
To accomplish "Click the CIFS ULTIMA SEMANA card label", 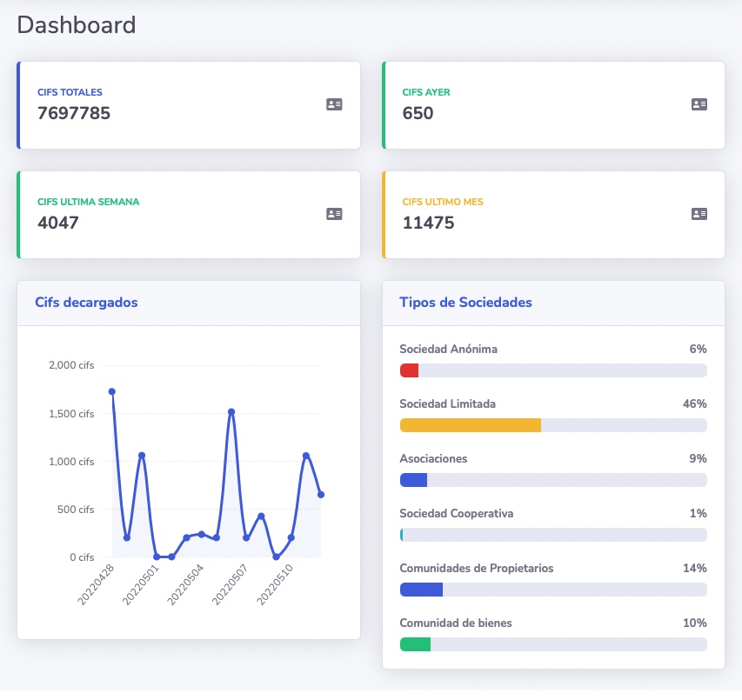I will (x=88, y=202).
